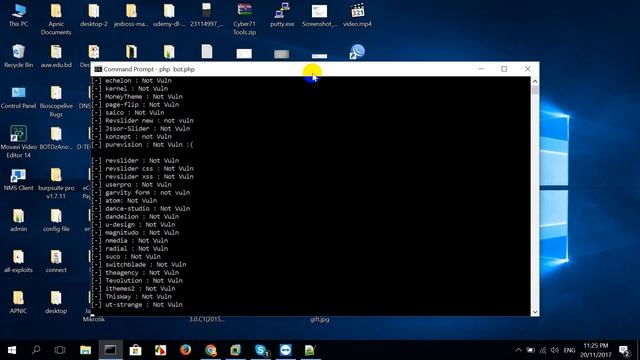Show hidden system tray icons
Image resolution: width=640 pixels, height=360 pixels.
pyautogui.click(x=518, y=350)
